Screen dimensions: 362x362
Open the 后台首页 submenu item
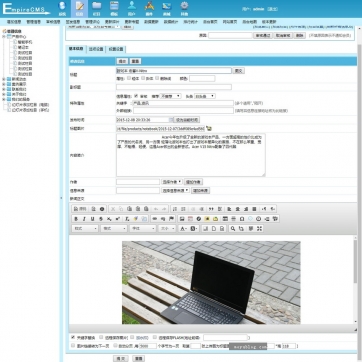tap(210, 22)
